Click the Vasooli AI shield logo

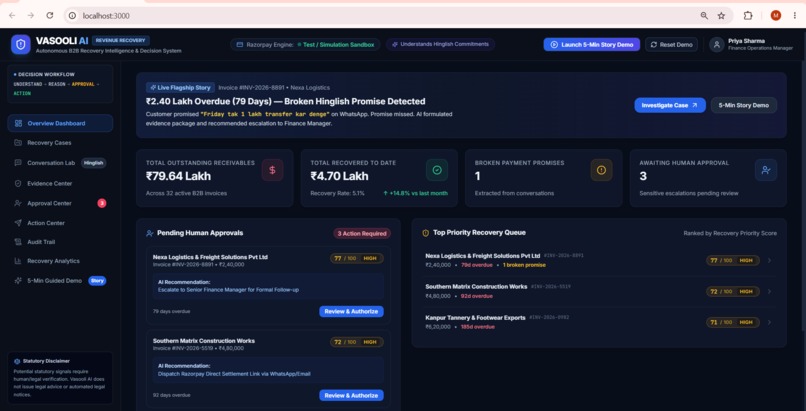21,45
